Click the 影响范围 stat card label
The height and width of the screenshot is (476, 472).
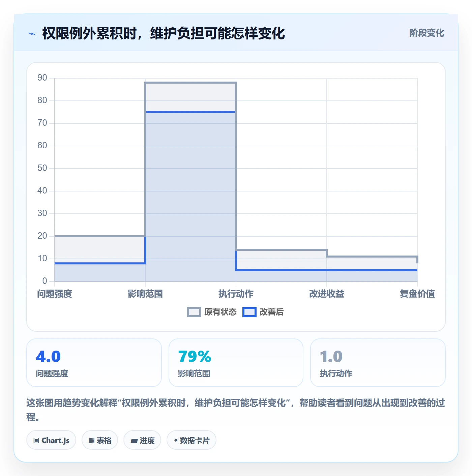point(194,374)
